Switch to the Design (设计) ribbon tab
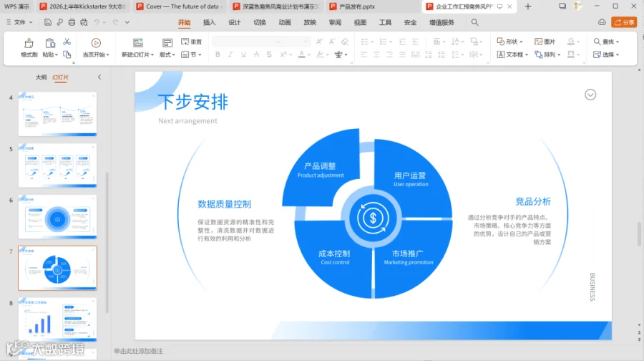Viewport: 644px width, 361px height. (234, 22)
